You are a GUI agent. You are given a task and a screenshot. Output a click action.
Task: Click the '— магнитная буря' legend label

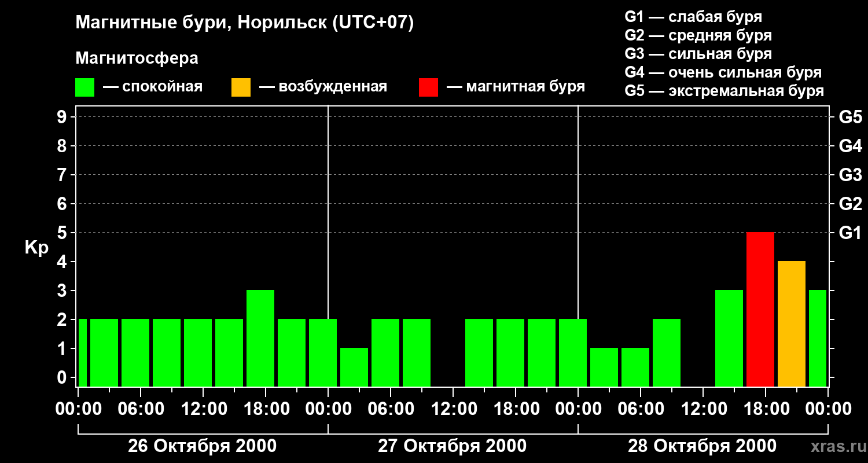[x=516, y=87]
